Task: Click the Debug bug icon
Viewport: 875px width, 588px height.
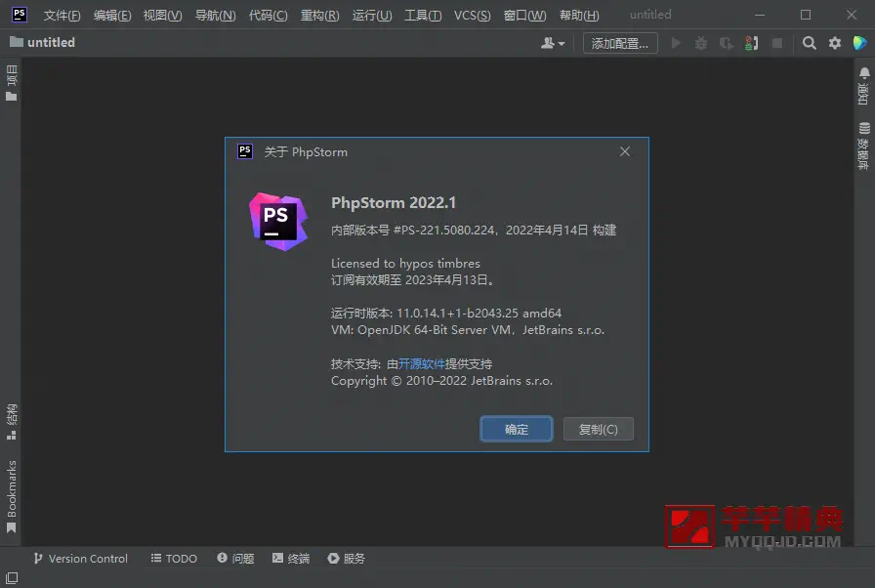Action: tap(701, 43)
